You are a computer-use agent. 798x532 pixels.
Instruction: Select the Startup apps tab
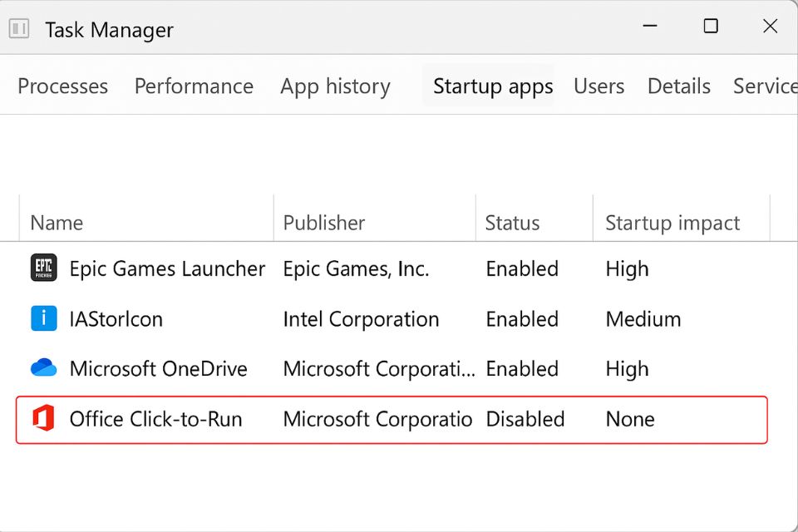(493, 86)
